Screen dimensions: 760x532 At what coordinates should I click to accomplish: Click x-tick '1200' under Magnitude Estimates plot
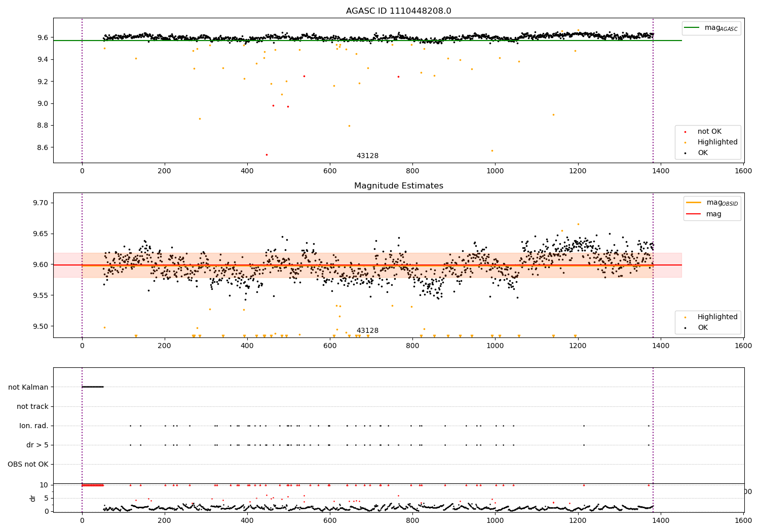(578, 346)
